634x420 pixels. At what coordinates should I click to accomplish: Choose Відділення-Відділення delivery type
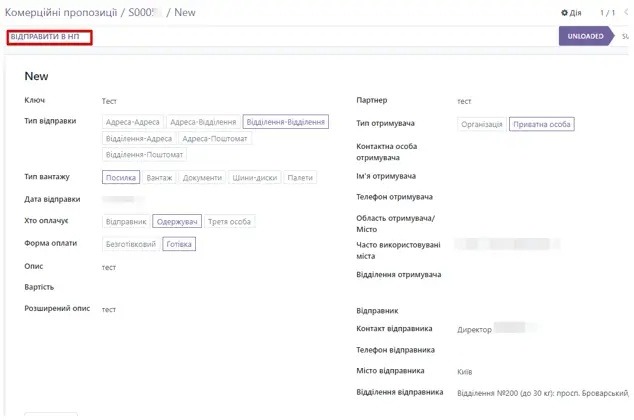[286, 122]
